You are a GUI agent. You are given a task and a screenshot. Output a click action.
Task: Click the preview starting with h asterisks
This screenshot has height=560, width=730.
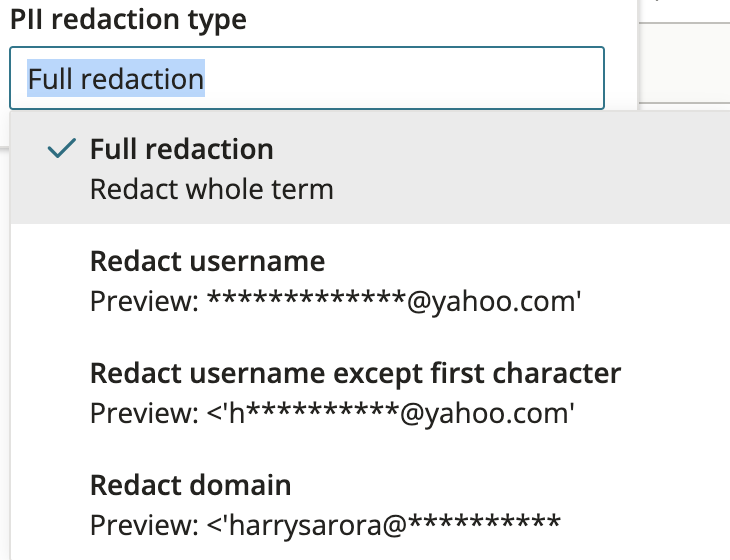click(332, 413)
